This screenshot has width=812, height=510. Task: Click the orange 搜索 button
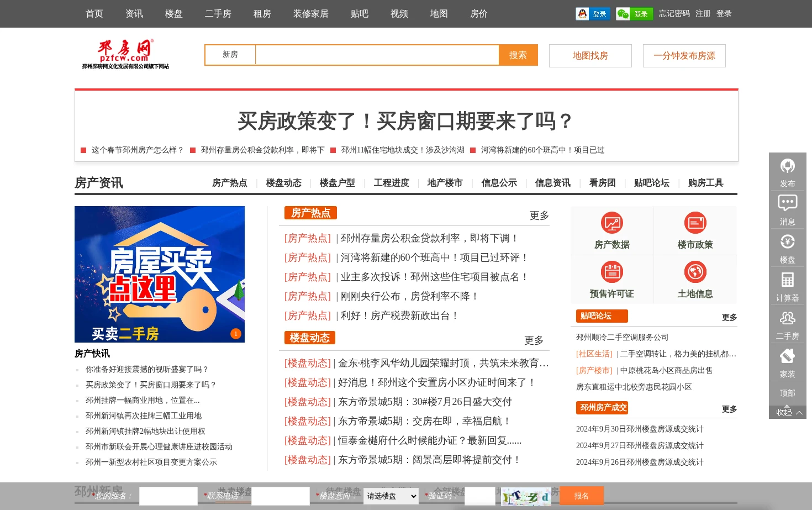518,55
